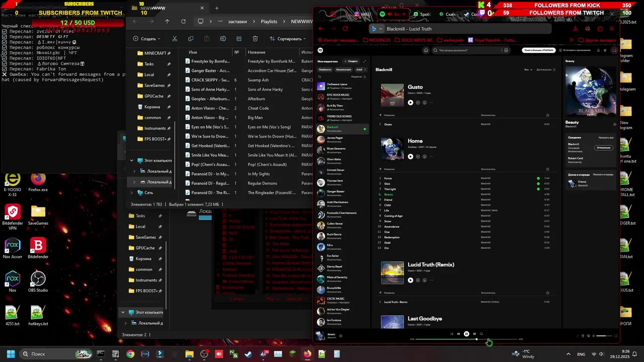Refresh the File Explorer folder
Screen dimensions: 644x362
[x=183, y=22]
